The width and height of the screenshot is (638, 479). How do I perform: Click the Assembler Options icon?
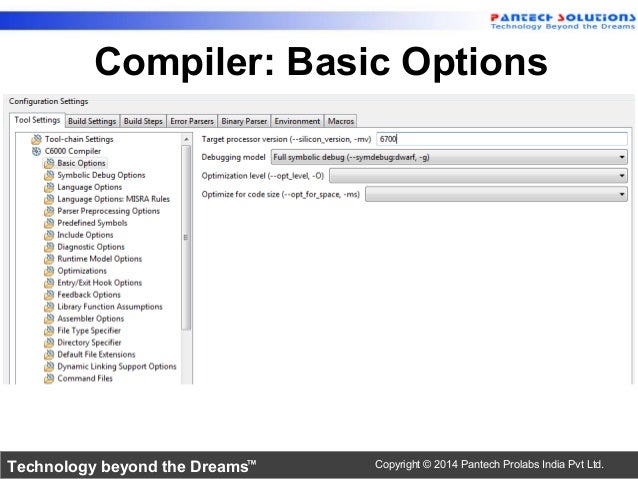tap(49, 319)
